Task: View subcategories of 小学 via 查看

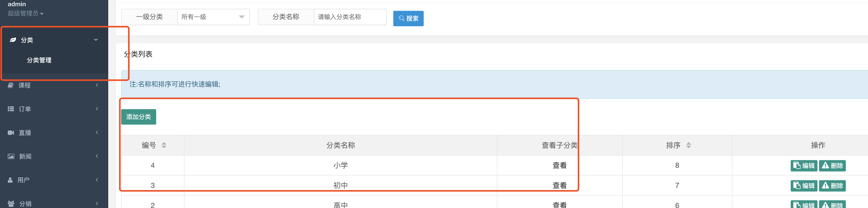Action: pyautogui.click(x=559, y=165)
